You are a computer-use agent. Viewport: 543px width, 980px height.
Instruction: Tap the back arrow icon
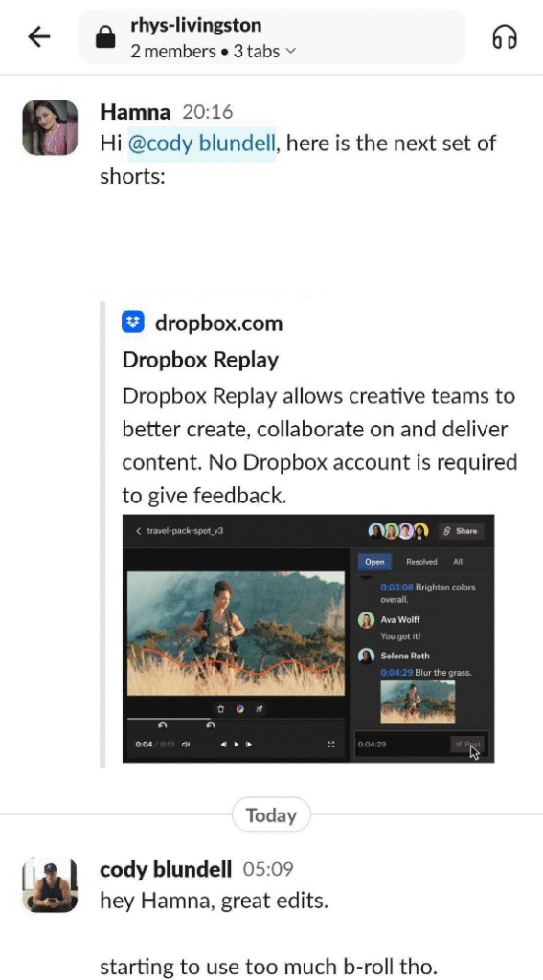pos(38,37)
